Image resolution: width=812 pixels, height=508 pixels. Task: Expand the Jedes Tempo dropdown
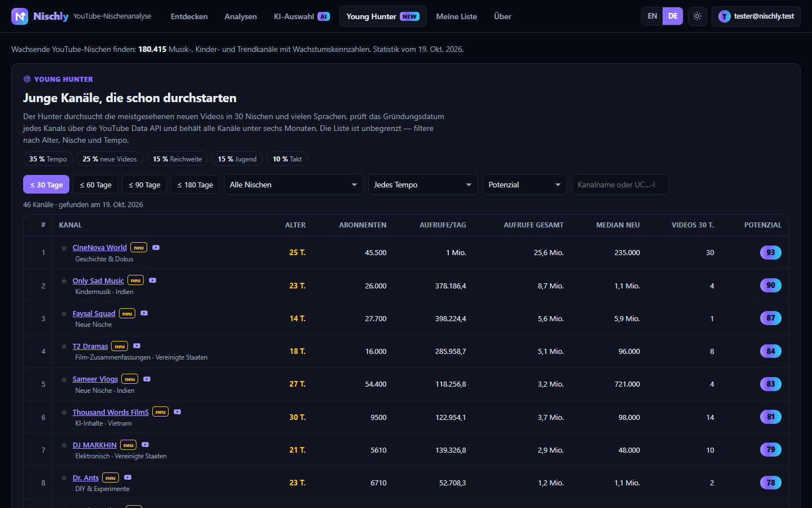(x=423, y=185)
